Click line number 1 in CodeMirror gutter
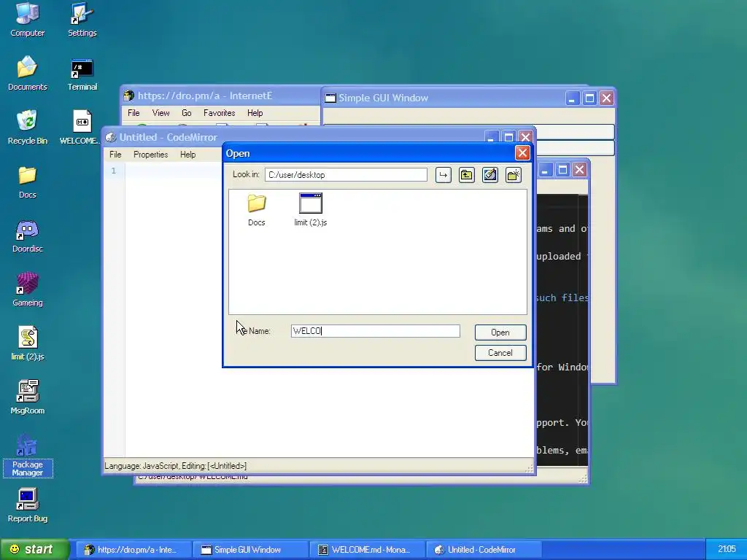This screenshot has height=560, width=747. (x=113, y=171)
